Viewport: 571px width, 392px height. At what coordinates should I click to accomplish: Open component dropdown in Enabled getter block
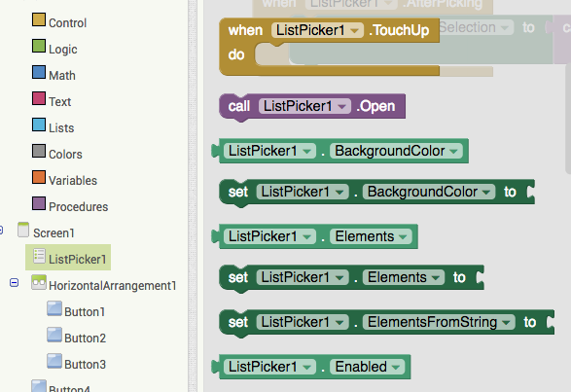pyautogui.click(x=269, y=367)
